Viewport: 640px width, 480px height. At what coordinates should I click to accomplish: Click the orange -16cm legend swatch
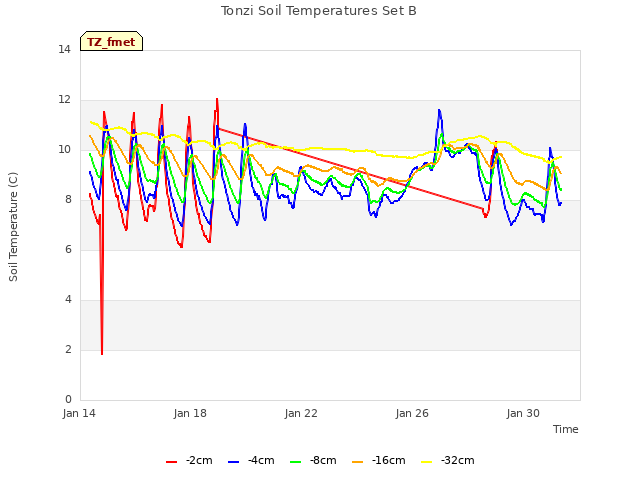tap(358, 462)
